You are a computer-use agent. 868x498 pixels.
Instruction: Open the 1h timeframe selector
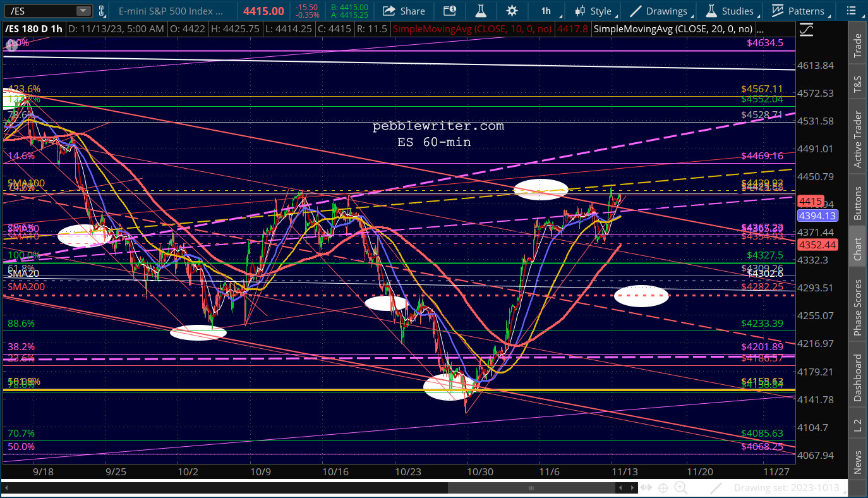pos(546,11)
